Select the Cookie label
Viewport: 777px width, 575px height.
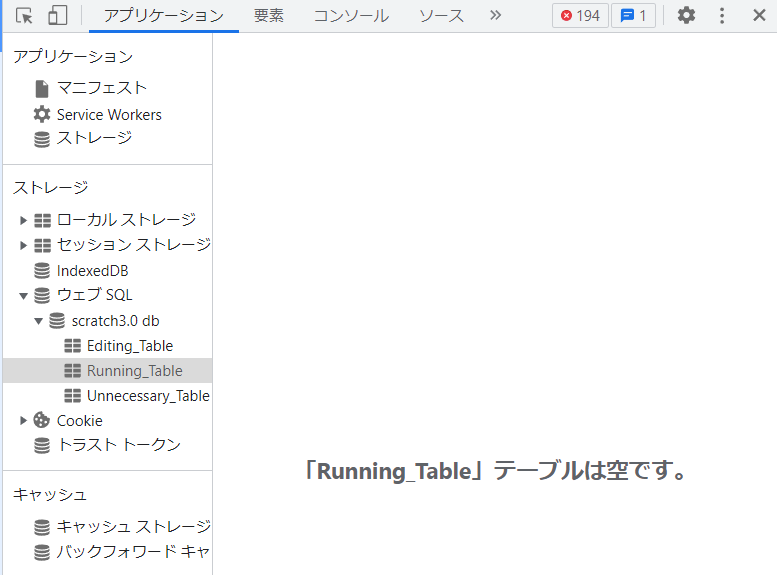(x=80, y=421)
